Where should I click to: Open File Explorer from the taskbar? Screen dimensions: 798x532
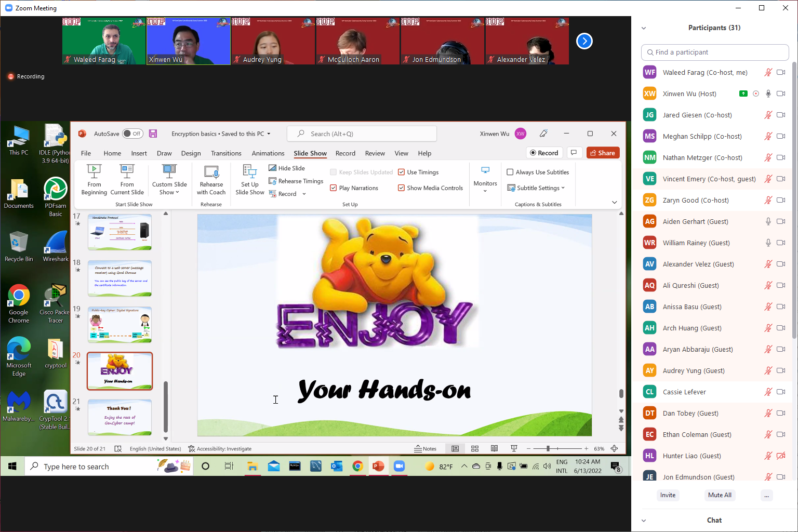point(252,466)
